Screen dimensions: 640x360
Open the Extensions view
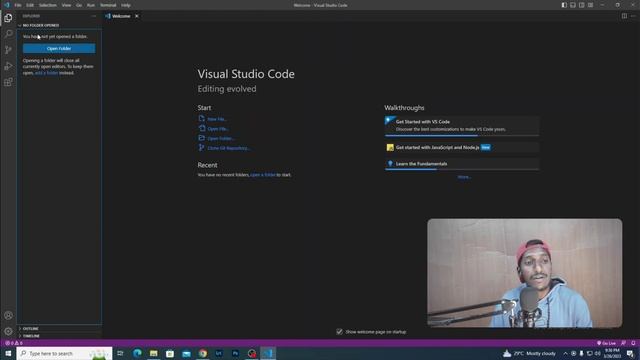pyautogui.click(x=8, y=82)
